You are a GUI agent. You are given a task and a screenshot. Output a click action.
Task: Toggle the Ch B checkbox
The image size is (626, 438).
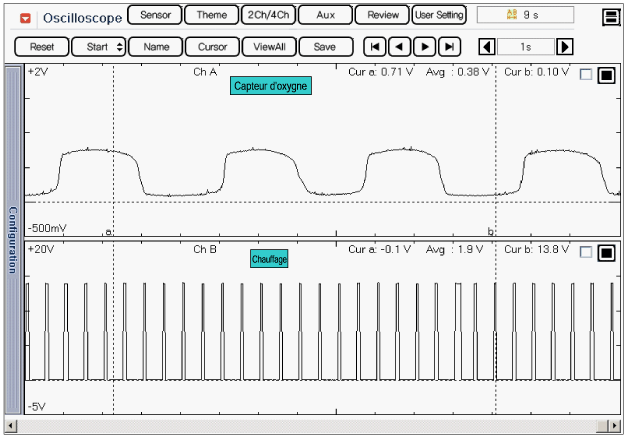click(586, 252)
